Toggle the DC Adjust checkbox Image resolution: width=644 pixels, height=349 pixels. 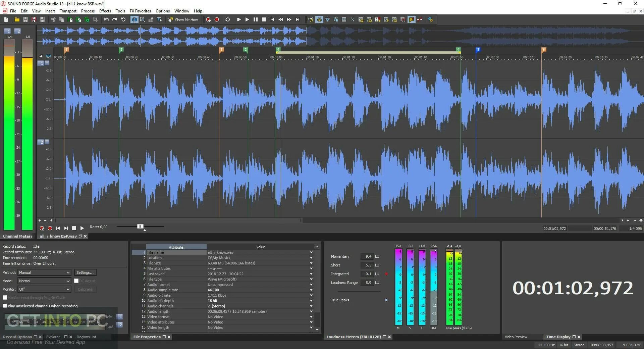76,281
